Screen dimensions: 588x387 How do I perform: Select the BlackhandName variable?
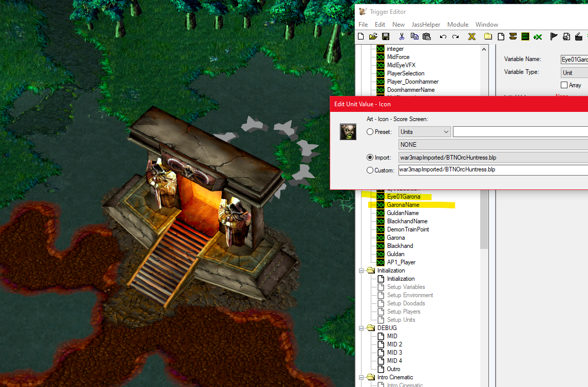[407, 221]
